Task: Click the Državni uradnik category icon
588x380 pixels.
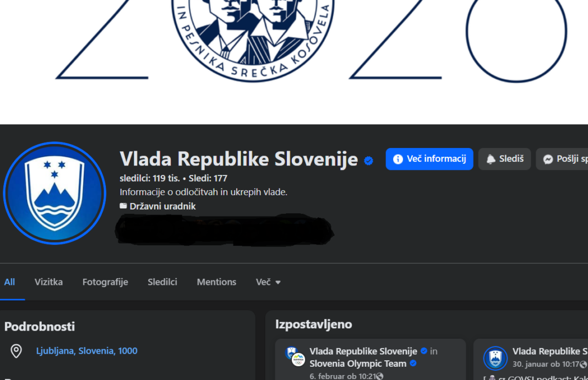Action: tap(123, 206)
